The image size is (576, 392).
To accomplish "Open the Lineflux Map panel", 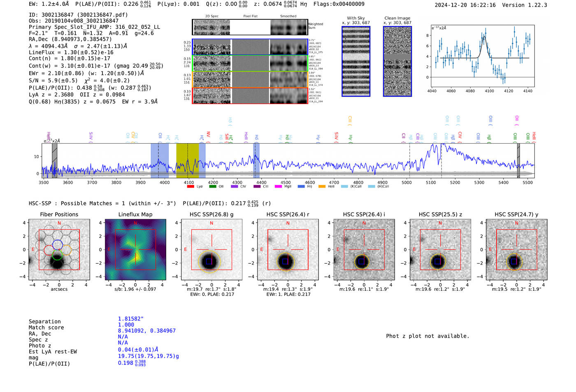I will (135, 250).
